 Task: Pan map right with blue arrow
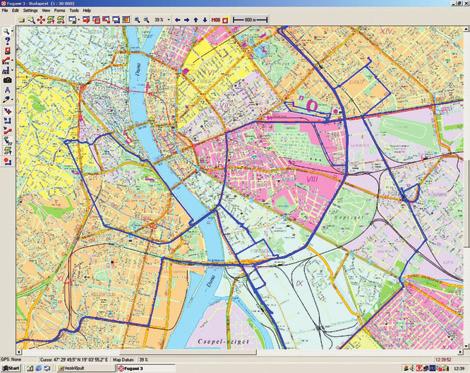tap(187, 20)
